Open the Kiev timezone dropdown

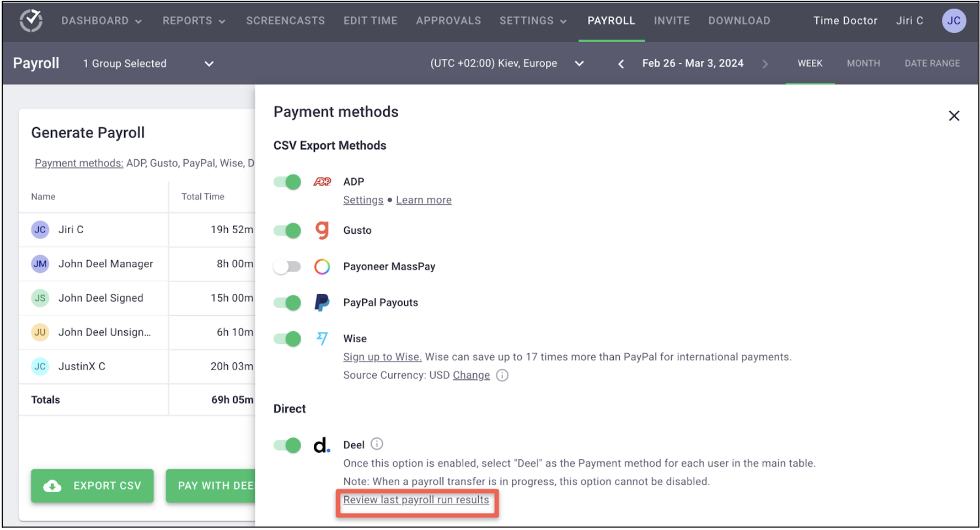(x=579, y=64)
